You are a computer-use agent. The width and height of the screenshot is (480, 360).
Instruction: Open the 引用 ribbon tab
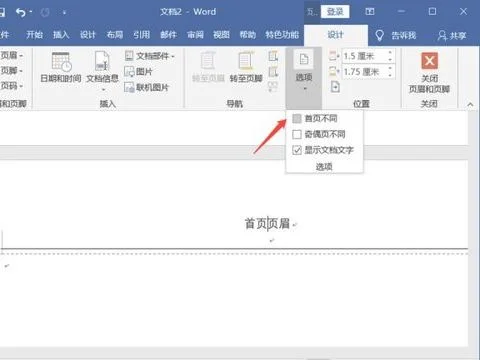[x=141, y=35]
